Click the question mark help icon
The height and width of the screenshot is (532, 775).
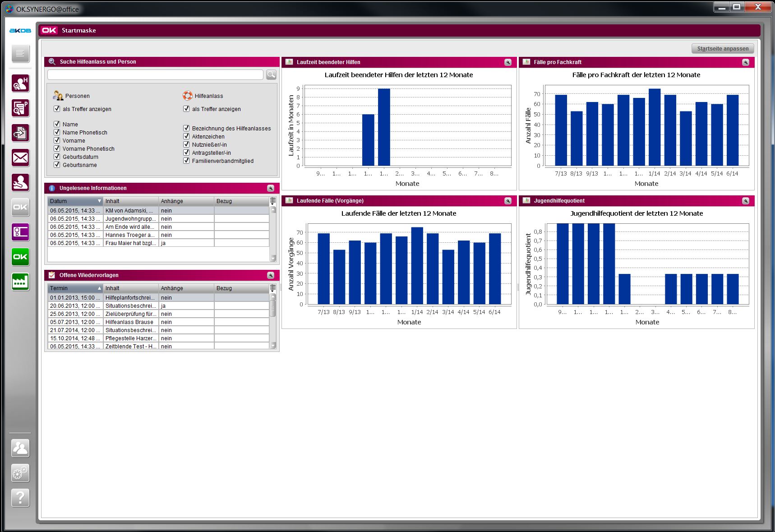[20, 498]
